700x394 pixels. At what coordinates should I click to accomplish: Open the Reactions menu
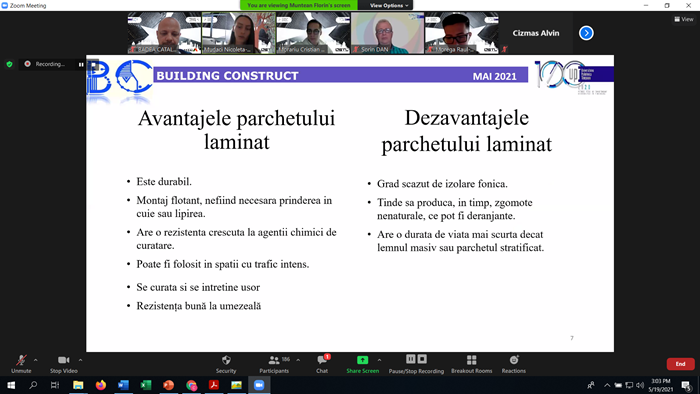coord(513,364)
